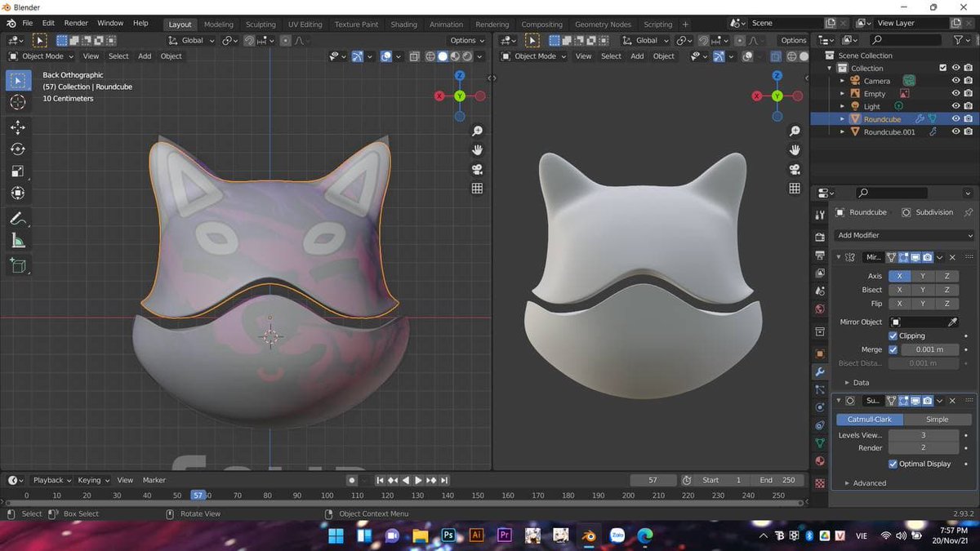Open the Add Modifier dropdown
980x551 pixels.
point(905,235)
